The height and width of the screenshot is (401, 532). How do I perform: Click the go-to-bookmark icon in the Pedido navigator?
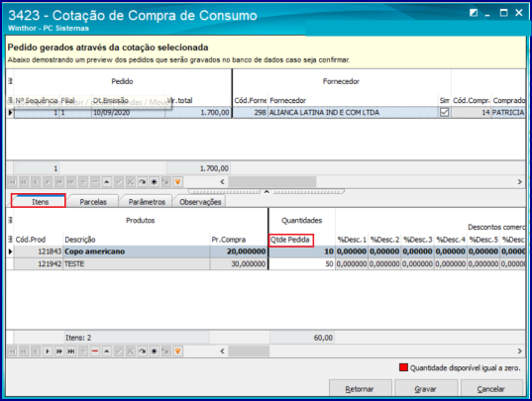click(x=165, y=182)
